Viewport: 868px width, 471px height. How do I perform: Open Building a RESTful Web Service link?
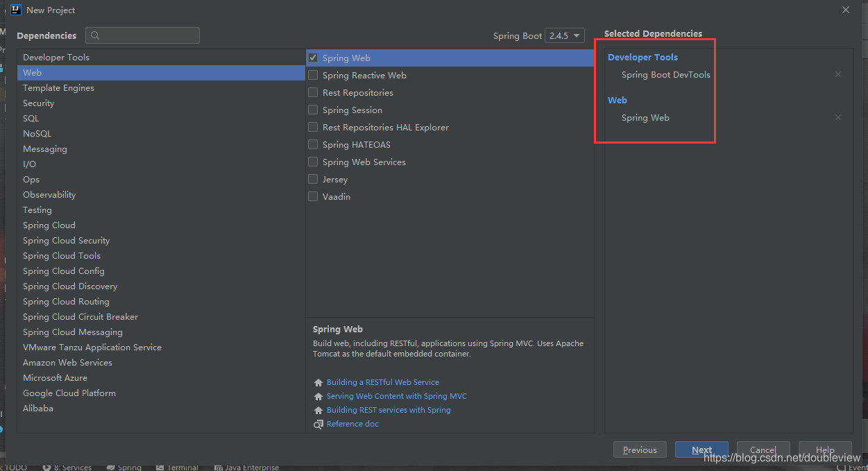pos(383,382)
